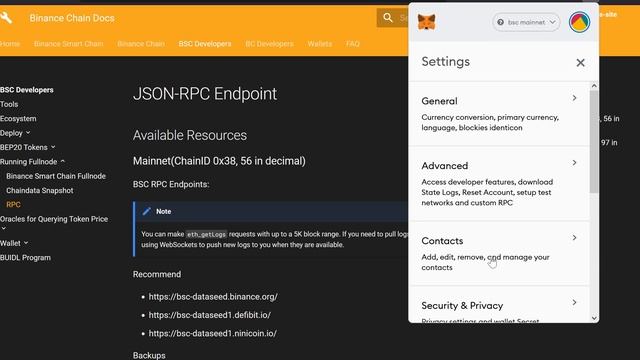Click the eth_getLogs code snippet
Viewport: 640px width, 360px height.
206,234
